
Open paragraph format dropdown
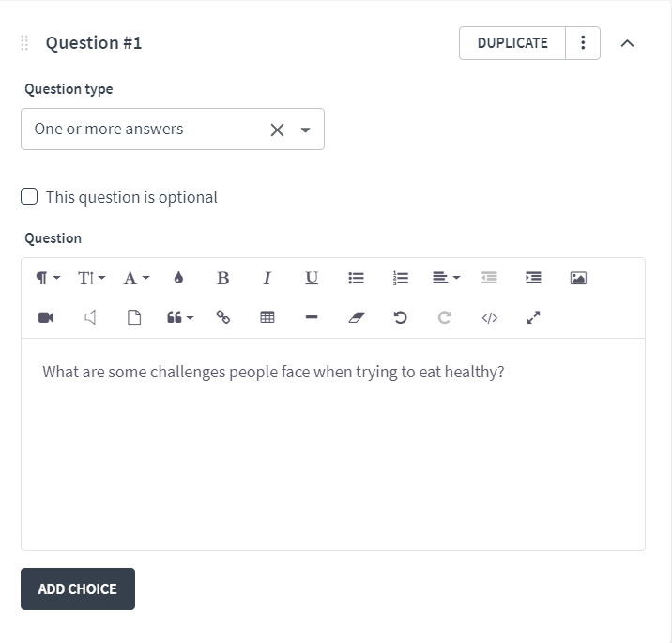48,278
